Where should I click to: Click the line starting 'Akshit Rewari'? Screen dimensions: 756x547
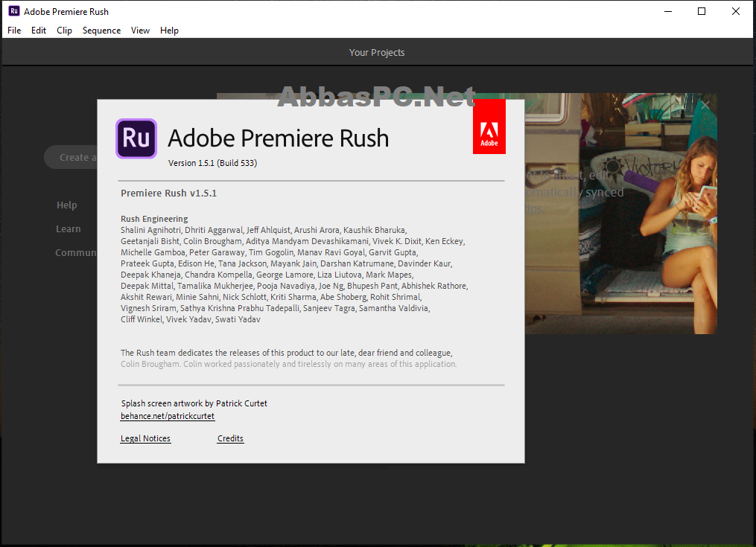(x=271, y=297)
